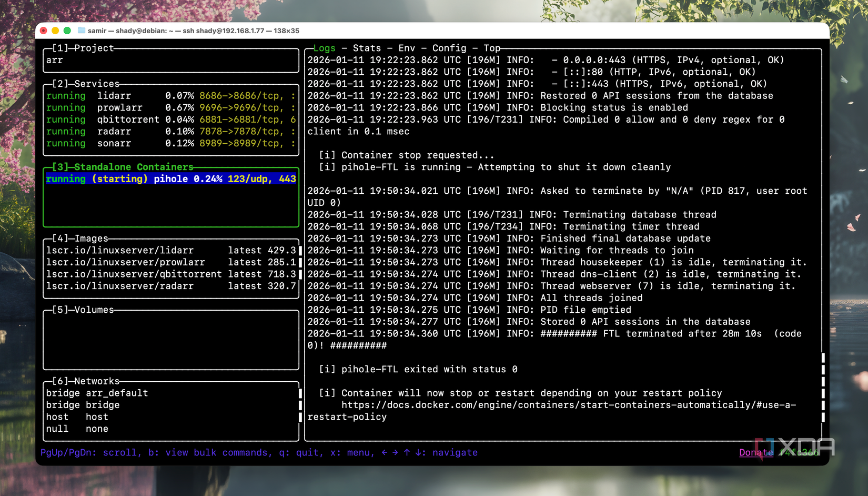Open the Env tab
Screen dimensions: 868x496
coord(406,48)
